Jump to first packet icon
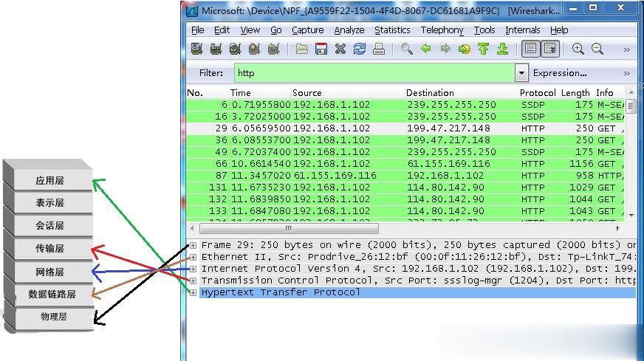644x361 pixels. 484,49
